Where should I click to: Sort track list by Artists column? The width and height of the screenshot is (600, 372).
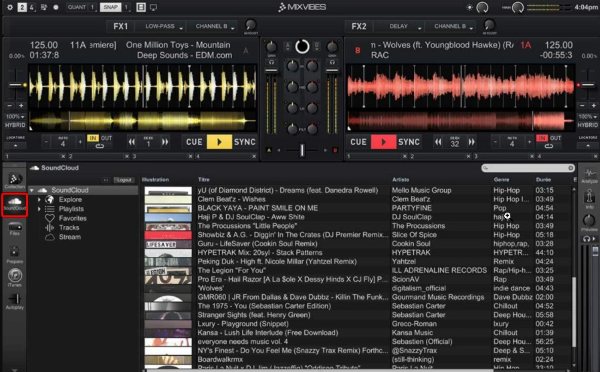pos(401,179)
